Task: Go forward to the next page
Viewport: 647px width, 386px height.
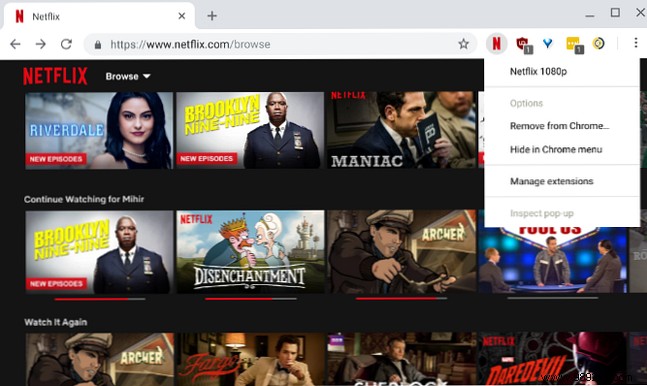Action: [40, 44]
